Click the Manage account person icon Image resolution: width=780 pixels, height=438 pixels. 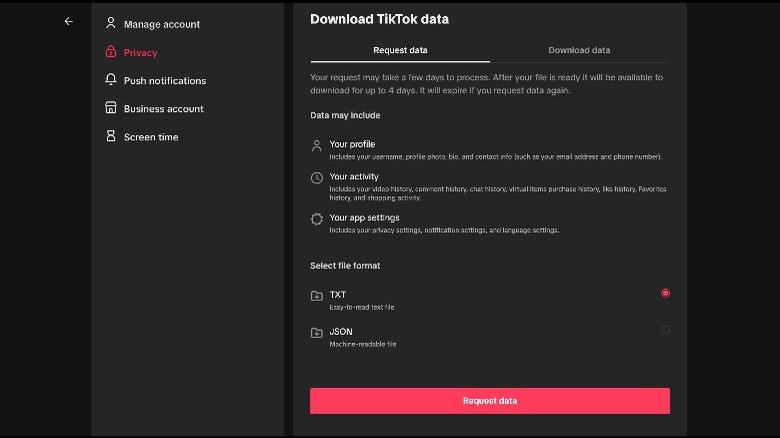pos(111,23)
